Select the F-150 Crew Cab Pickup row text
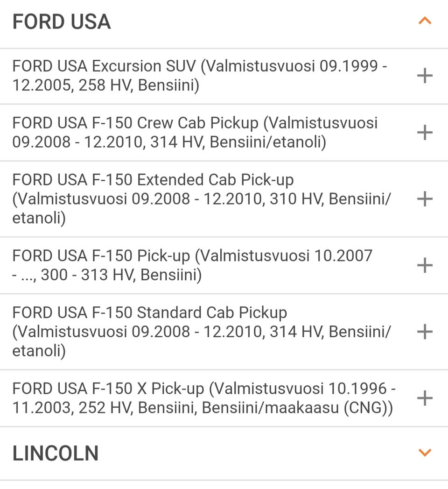This screenshot has width=448, height=489. [195, 123]
